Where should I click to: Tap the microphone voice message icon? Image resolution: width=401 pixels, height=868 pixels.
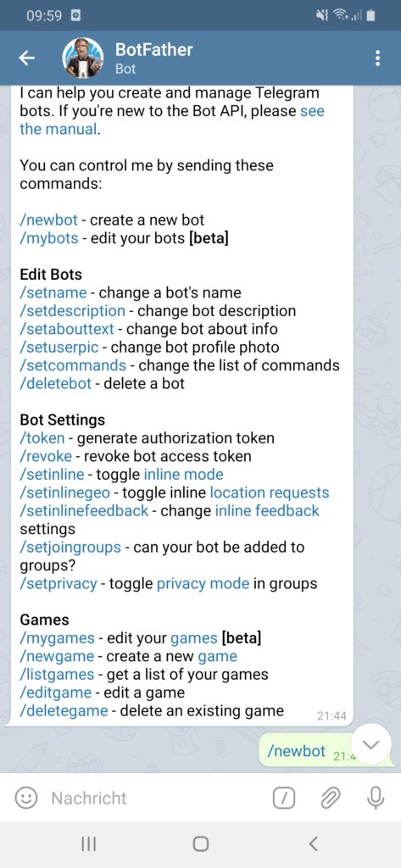[376, 798]
